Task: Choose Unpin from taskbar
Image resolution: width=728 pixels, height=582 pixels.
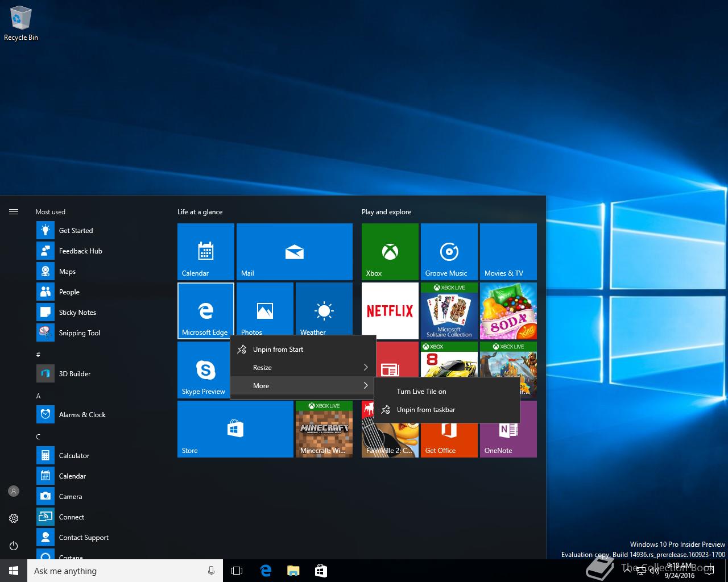Action: point(447,410)
